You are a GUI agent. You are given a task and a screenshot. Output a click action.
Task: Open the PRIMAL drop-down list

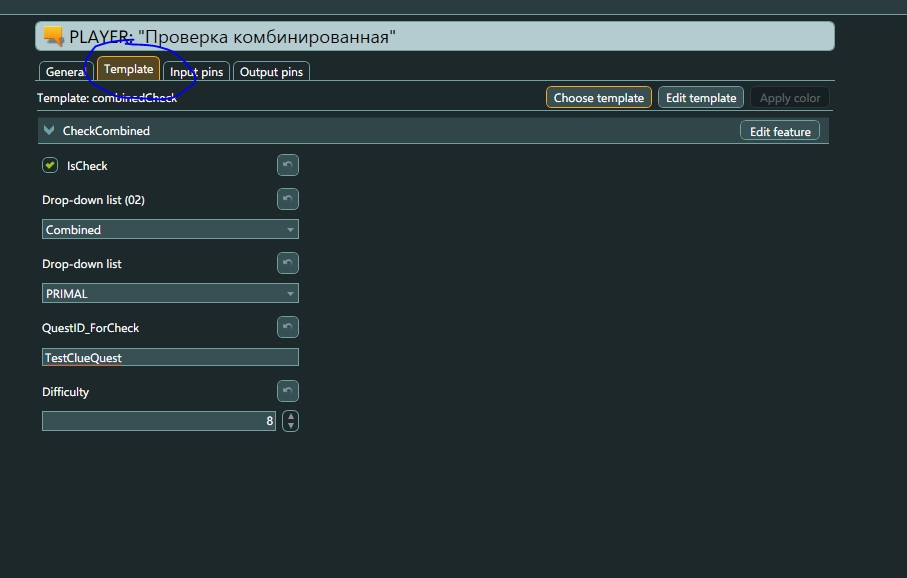pyautogui.click(x=170, y=294)
